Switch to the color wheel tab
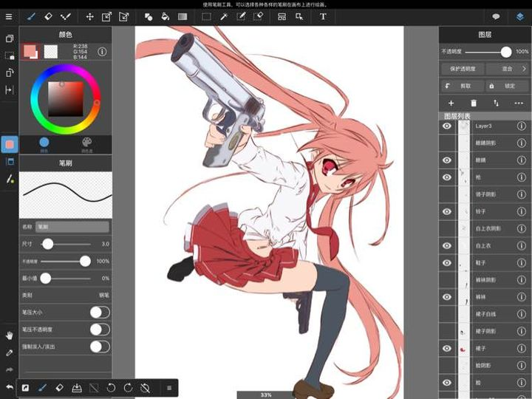 [44, 145]
